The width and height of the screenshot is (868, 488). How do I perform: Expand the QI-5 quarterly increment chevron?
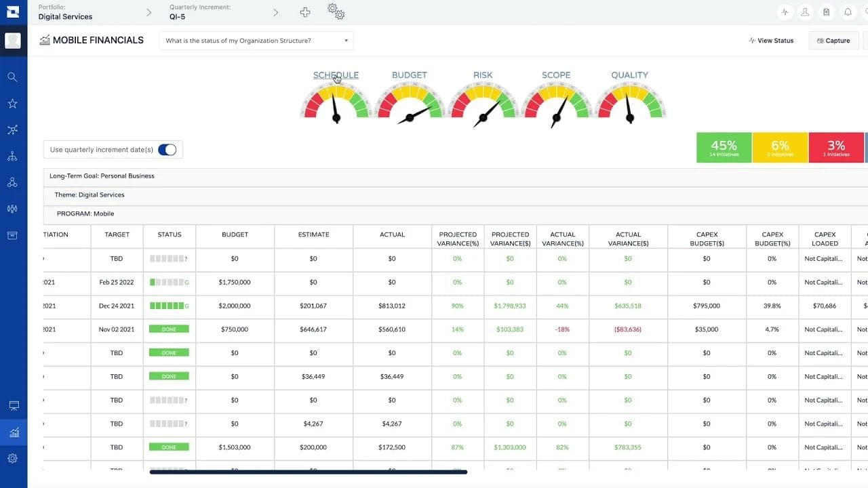[x=275, y=12]
